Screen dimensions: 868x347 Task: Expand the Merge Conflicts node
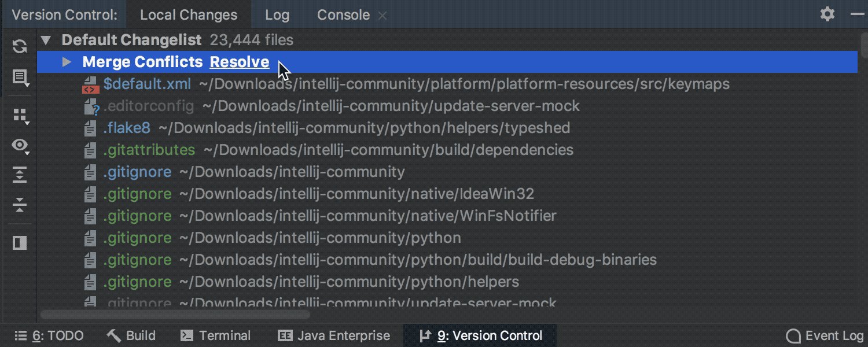[x=67, y=62]
